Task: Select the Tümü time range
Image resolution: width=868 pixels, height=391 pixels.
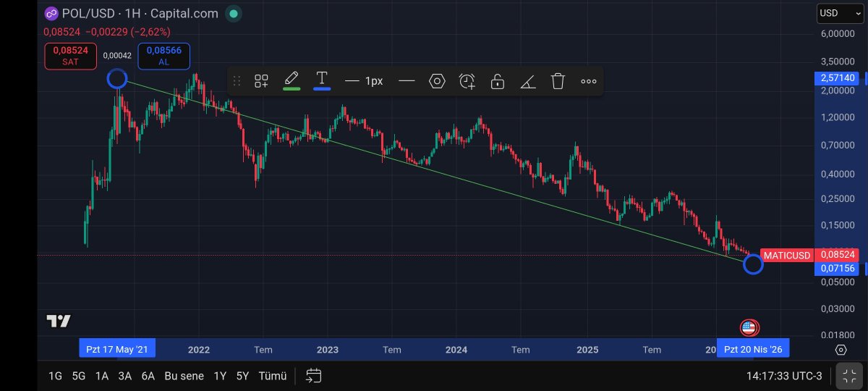Action: click(x=273, y=376)
